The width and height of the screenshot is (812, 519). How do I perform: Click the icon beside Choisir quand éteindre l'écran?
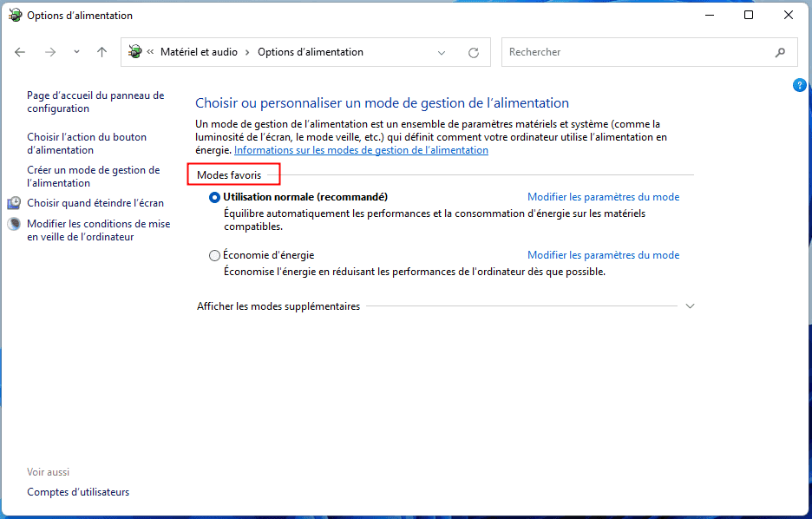(x=14, y=202)
